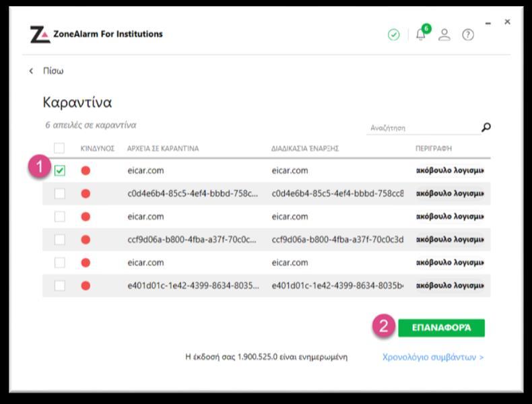Click the ΕΠΑΝΑΦΟΡΆ restore button
This screenshot has width=532, height=404.
point(441,328)
